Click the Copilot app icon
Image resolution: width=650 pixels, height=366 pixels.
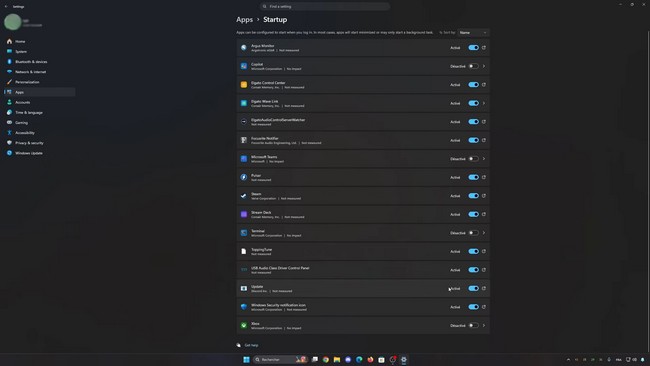click(244, 66)
